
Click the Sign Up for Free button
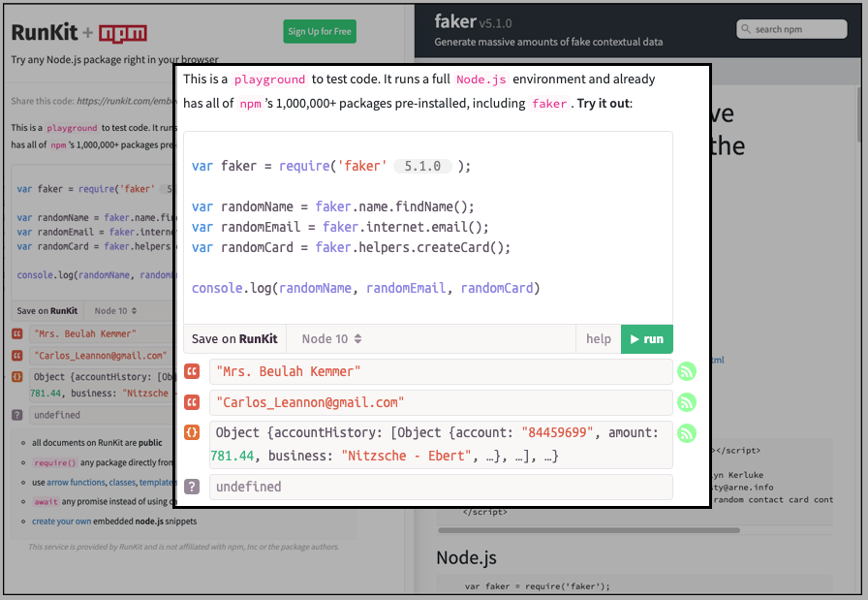point(320,32)
